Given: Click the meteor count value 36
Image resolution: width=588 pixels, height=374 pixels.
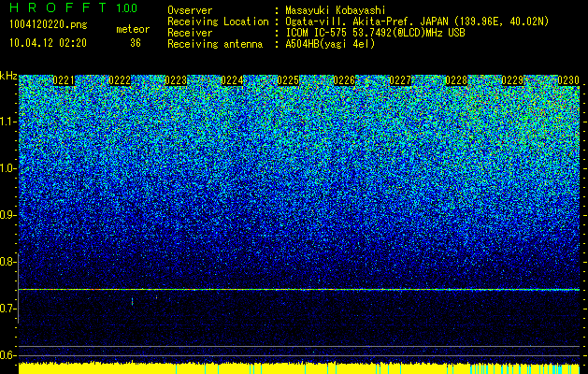Looking at the screenshot, I should click(x=136, y=43).
